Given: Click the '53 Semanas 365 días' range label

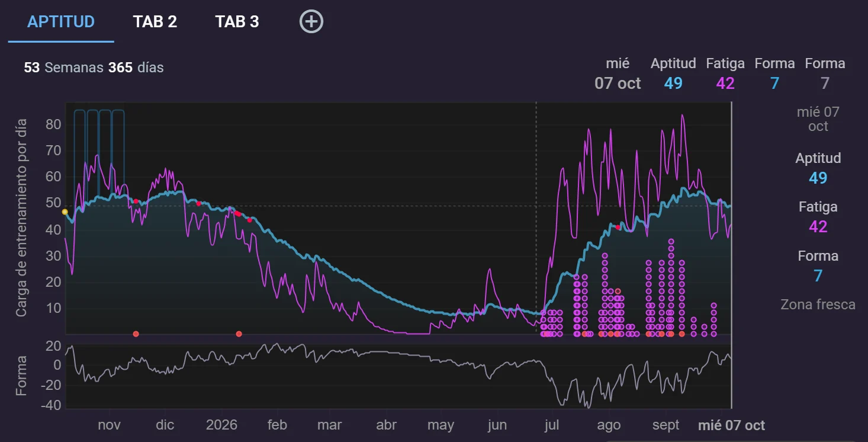Looking at the screenshot, I should pyautogui.click(x=94, y=68).
